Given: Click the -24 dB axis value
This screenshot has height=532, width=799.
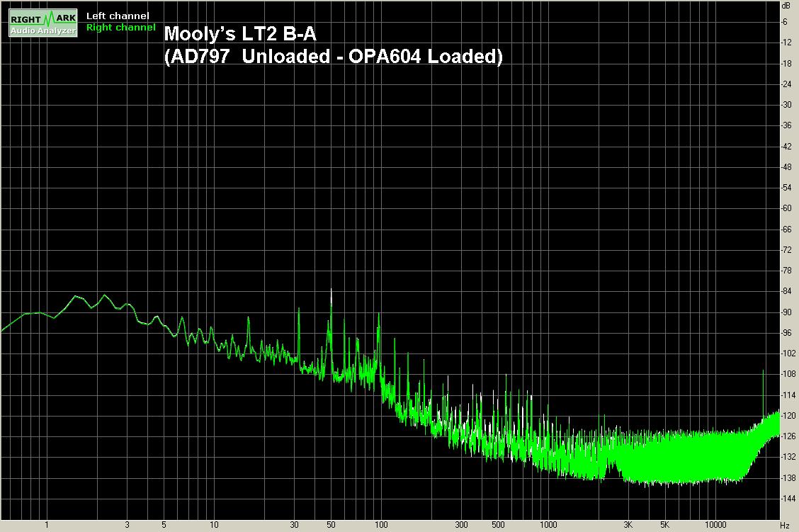Looking at the screenshot, I should click(786, 84).
